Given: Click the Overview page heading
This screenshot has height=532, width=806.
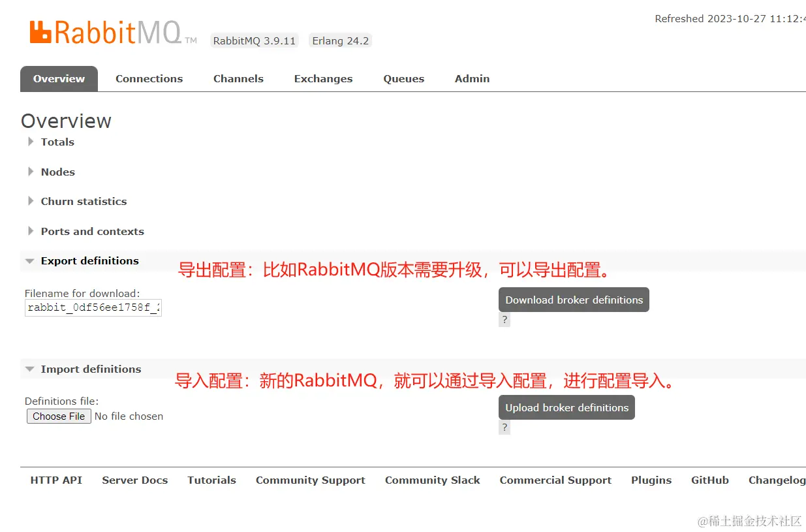Looking at the screenshot, I should click(66, 121).
